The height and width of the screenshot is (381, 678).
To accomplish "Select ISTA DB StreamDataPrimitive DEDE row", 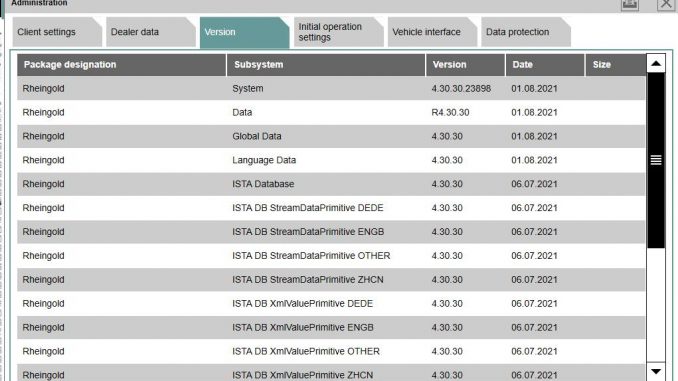I will 331,208.
